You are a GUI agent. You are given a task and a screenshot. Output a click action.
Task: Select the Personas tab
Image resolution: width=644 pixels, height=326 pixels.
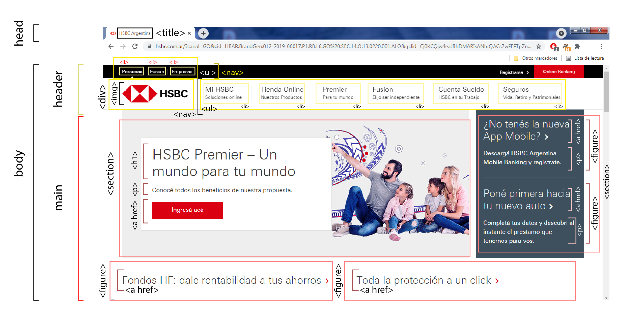(132, 72)
